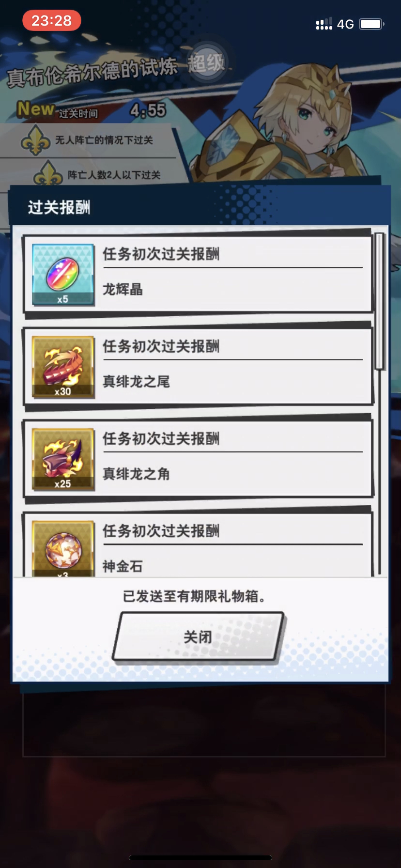Tap the cellular signal bars icon
Image resolution: width=401 pixels, height=868 pixels.
pyautogui.click(x=324, y=24)
